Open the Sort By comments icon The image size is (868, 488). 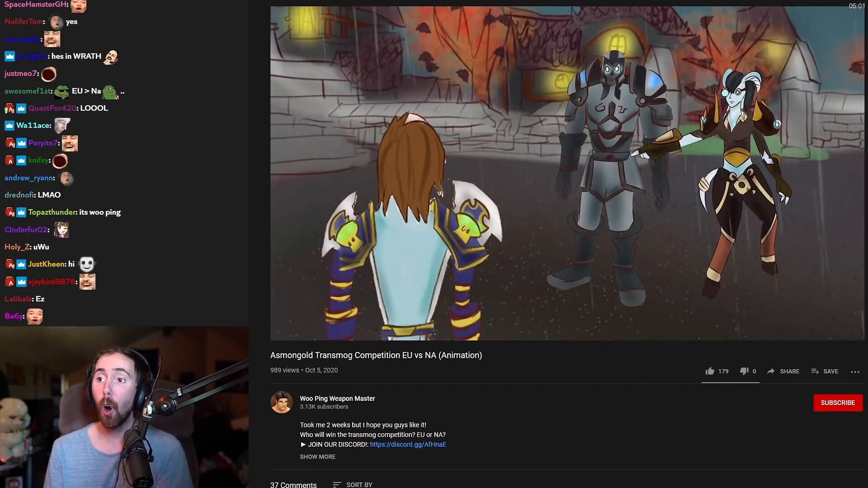pyautogui.click(x=337, y=484)
